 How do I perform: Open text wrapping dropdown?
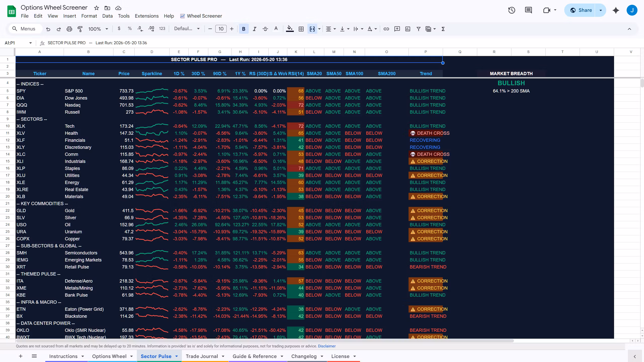coord(358,29)
